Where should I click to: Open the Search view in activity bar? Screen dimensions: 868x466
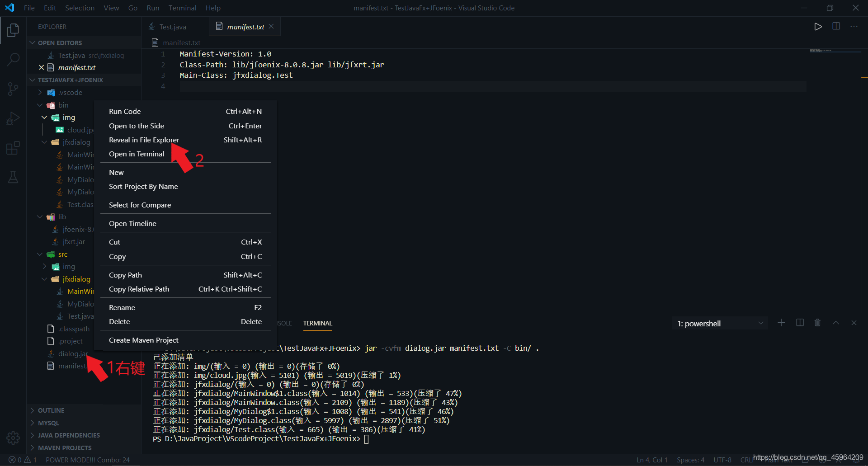pyautogui.click(x=13, y=59)
